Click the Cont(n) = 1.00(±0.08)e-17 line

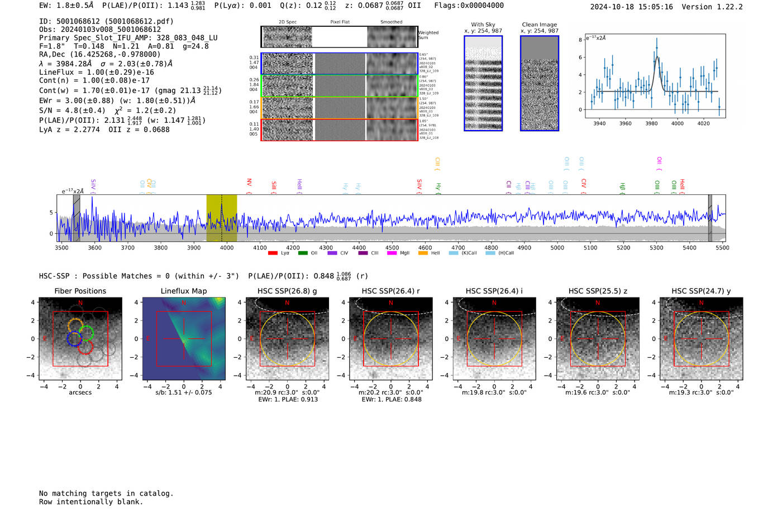94,80
